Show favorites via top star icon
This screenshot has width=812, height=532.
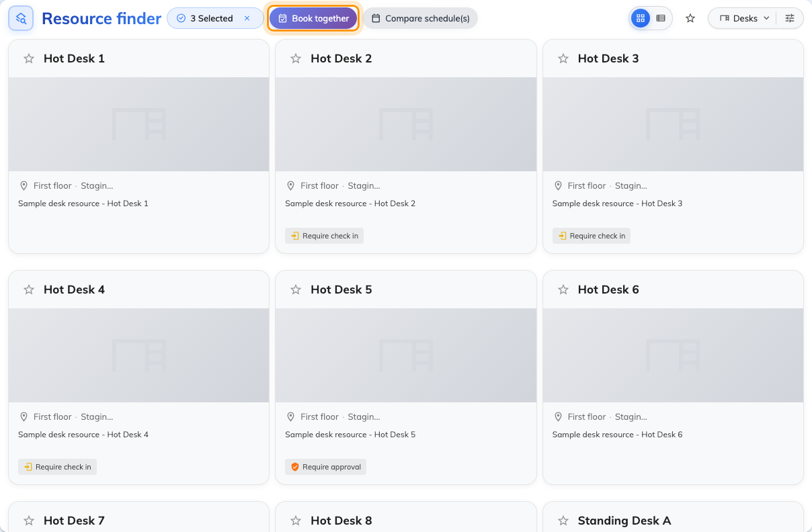(690, 18)
